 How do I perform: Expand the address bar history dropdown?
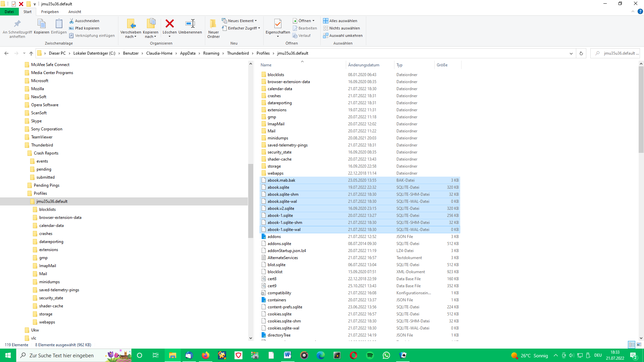click(x=571, y=53)
